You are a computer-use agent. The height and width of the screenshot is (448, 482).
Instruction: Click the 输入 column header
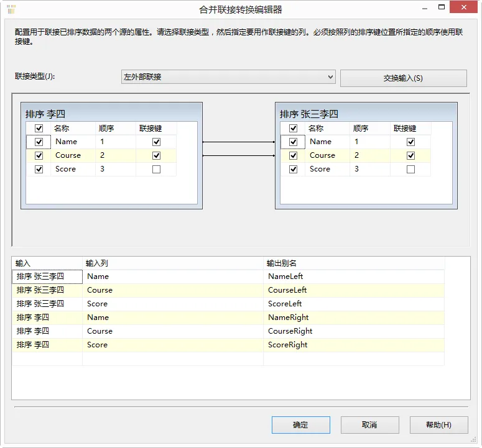[47, 263]
